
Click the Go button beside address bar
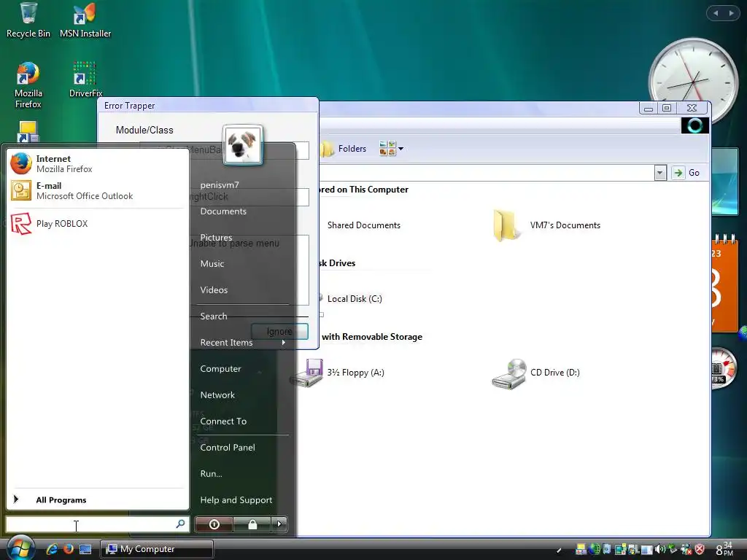click(x=686, y=172)
